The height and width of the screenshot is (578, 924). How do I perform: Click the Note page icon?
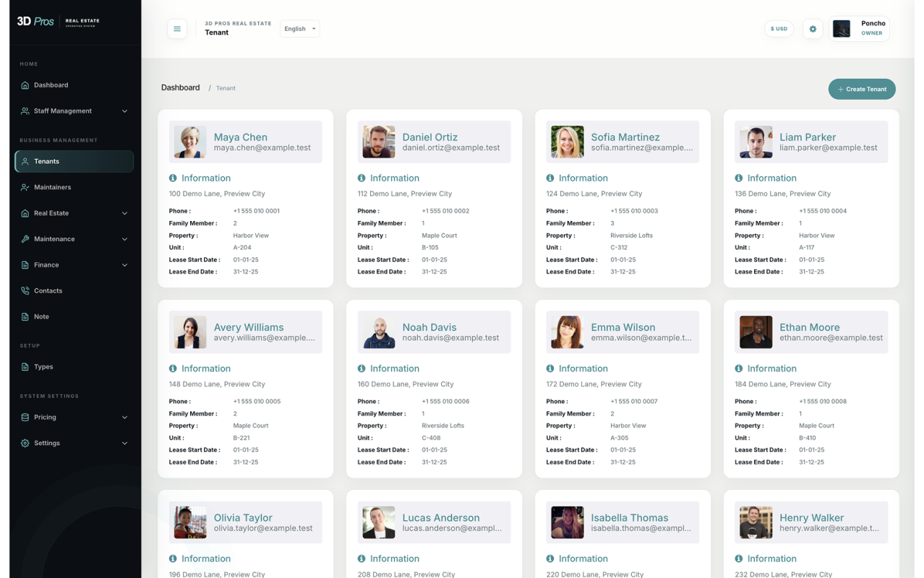pos(25,317)
